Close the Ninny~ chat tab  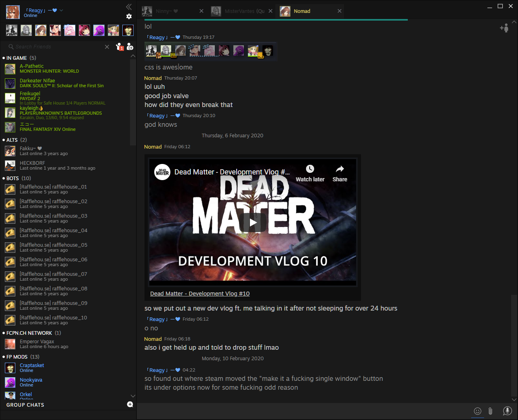[201, 11]
